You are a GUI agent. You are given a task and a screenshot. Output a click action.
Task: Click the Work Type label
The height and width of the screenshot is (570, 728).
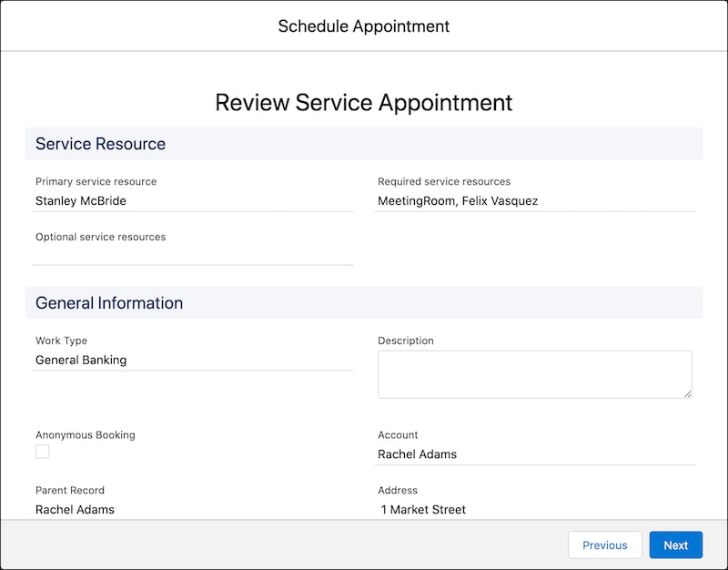coord(61,341)
